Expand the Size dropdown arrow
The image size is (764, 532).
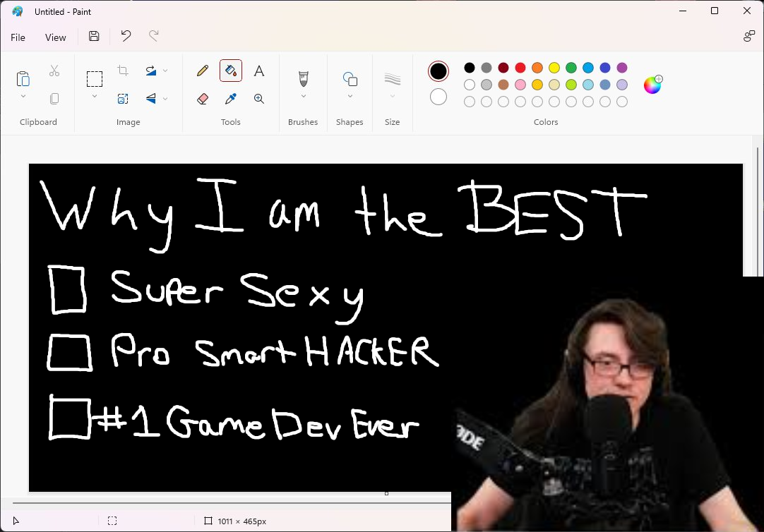coord(392,97)
